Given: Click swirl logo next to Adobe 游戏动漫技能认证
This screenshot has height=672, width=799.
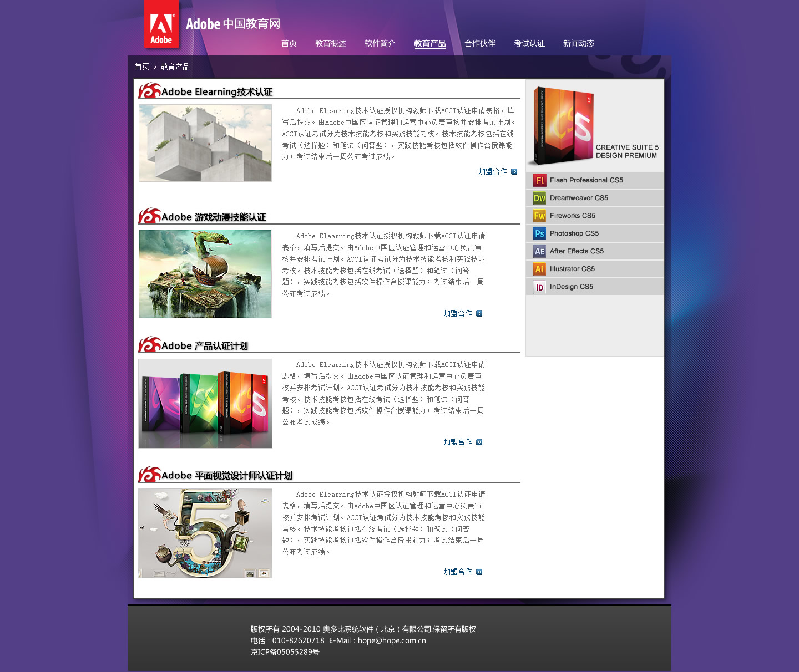Looking at the screenshot, I should [x=149, y=216].
